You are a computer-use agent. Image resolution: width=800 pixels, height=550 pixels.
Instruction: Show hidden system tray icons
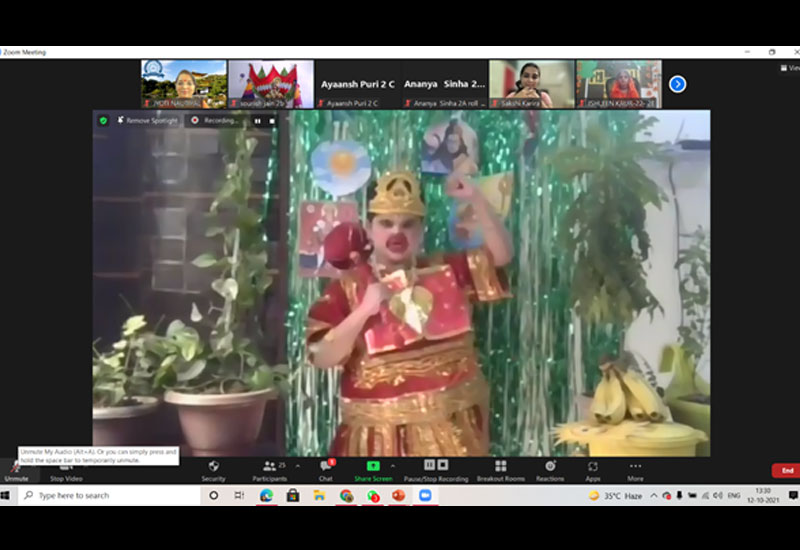(654, 495)
